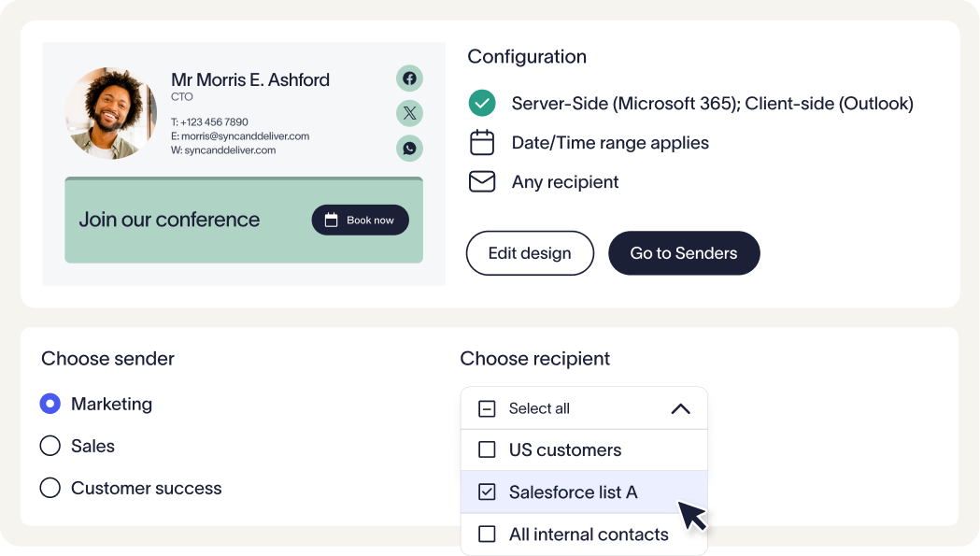The width and height of the screenshot is (980, 556).
Task: Collapse the recipient dropdown with chevron
Action: point(680,408)
